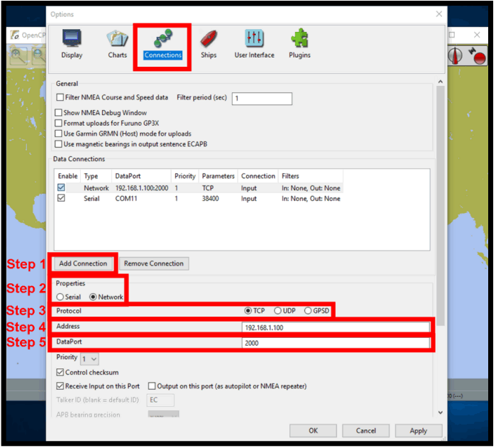
Task: Click the 38400 baud parameter cell
Action: pos(210,199)
